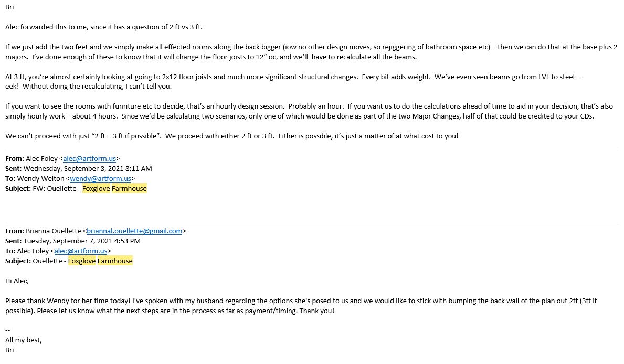
Task: Open alec@artform.us link in first From line
Action: click(90, 159)
